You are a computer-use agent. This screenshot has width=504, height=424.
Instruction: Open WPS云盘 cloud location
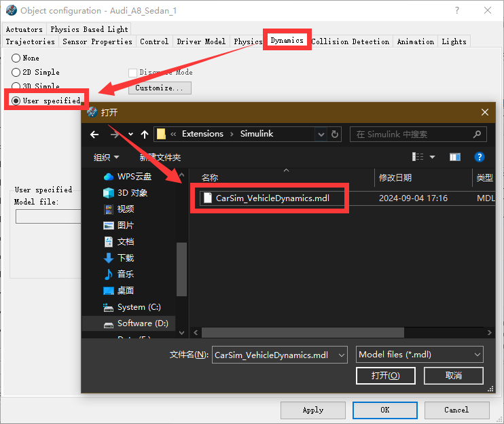(x=127, y=177)
